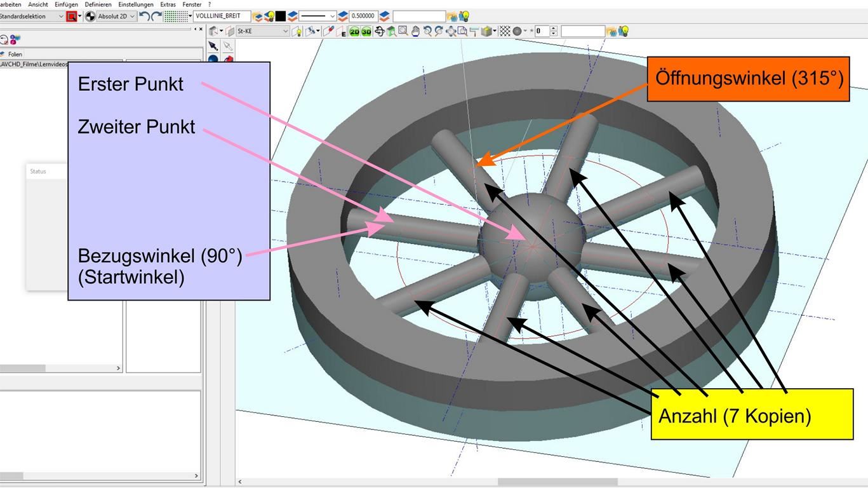
Task: Switch to 3D view mode
Action: coord(366,31)
